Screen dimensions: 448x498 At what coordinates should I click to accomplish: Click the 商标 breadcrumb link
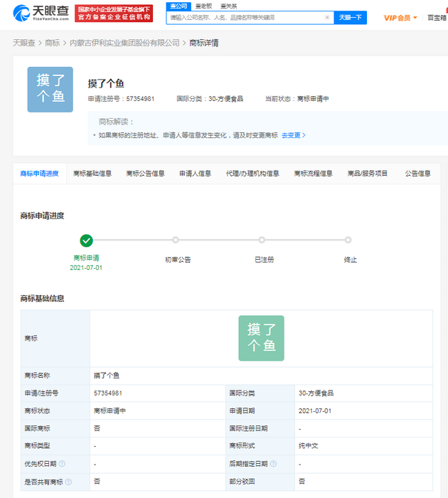53,43
